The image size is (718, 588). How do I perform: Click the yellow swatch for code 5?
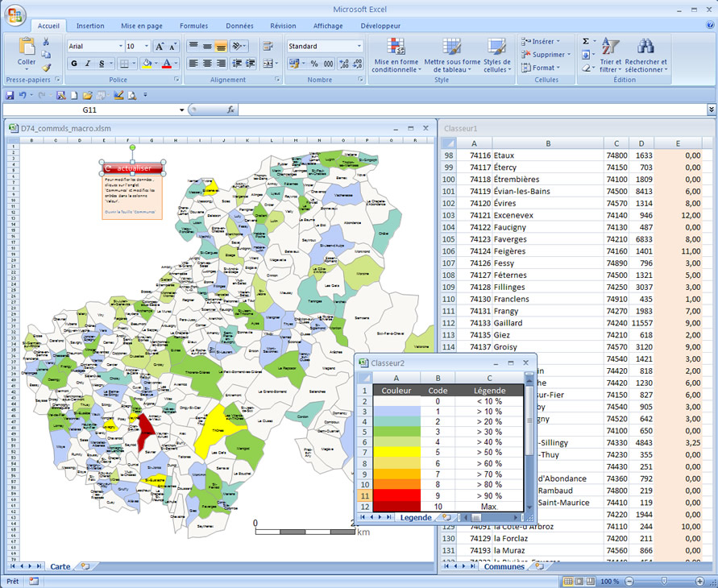point(396,452)
